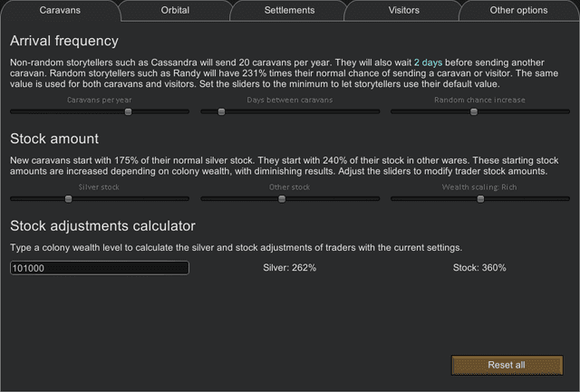Click the Wealth scaling slider handle
Viewport: 580px width, 392px height.
[x=480, y=199]
